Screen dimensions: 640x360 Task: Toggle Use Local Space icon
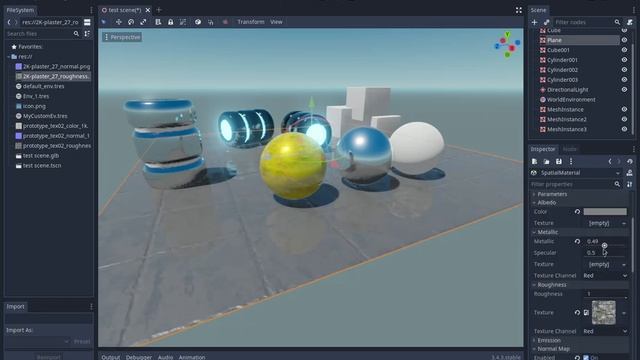pos(198,22)
